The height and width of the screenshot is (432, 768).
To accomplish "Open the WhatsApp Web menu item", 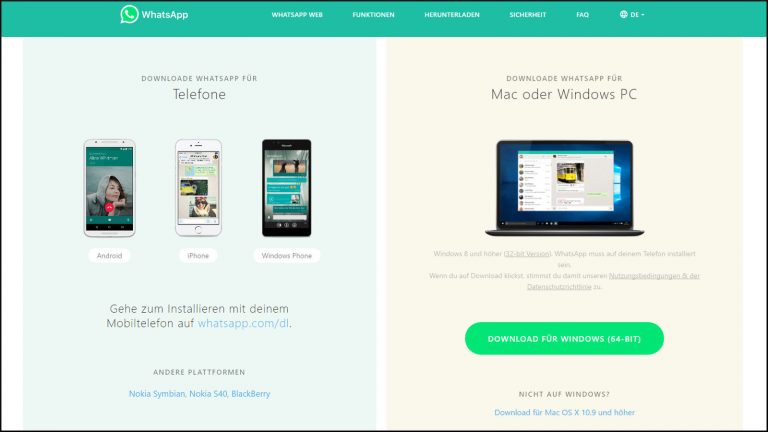I will pos(297,15).
